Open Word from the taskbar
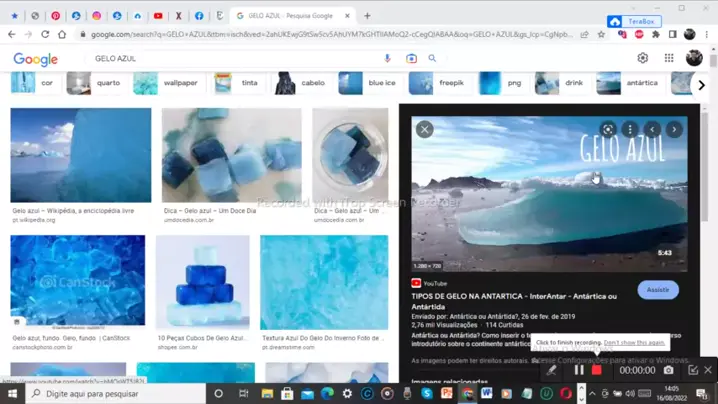 (x=486, y=393)
